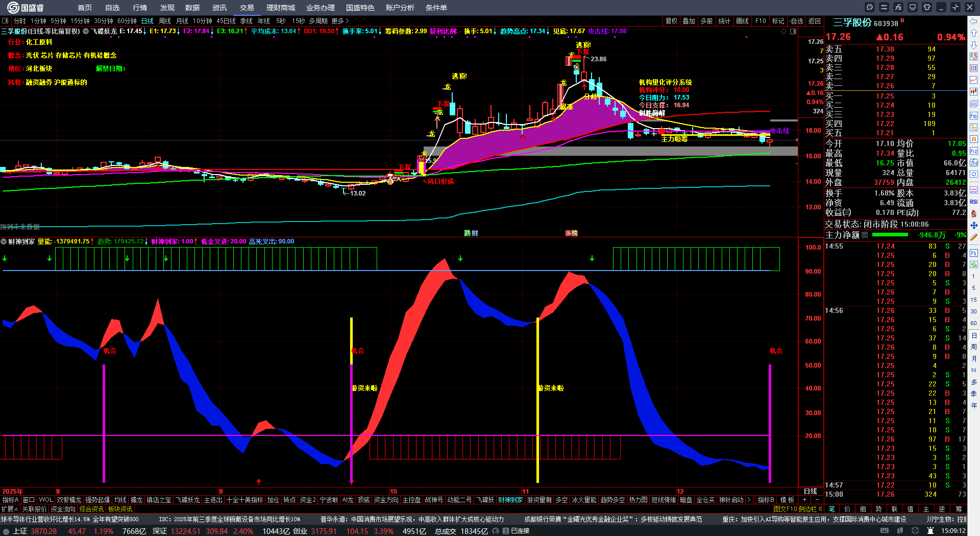Click the green refresh icon in sidebar

pos(974,264)
